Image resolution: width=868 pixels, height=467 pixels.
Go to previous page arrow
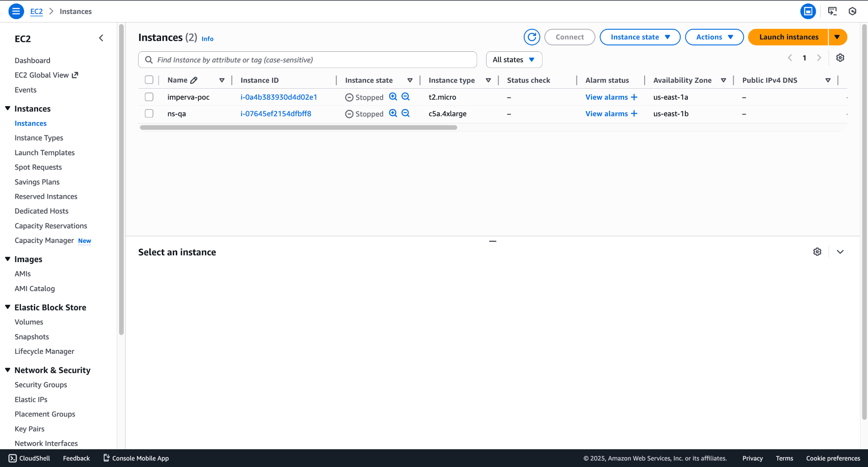[x=790, y=58]
